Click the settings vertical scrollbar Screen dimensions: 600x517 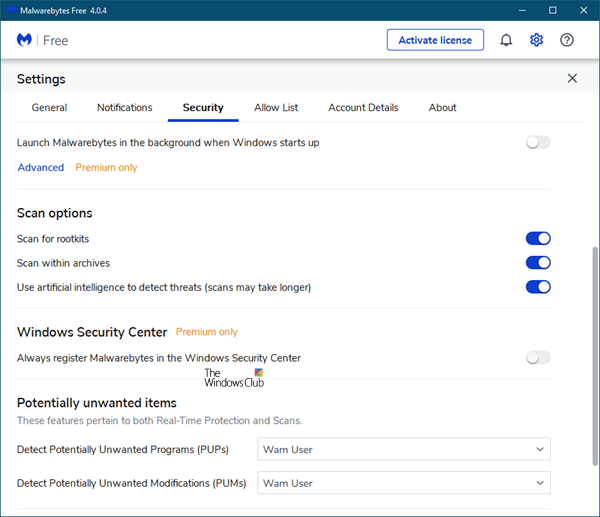(595, 356)
